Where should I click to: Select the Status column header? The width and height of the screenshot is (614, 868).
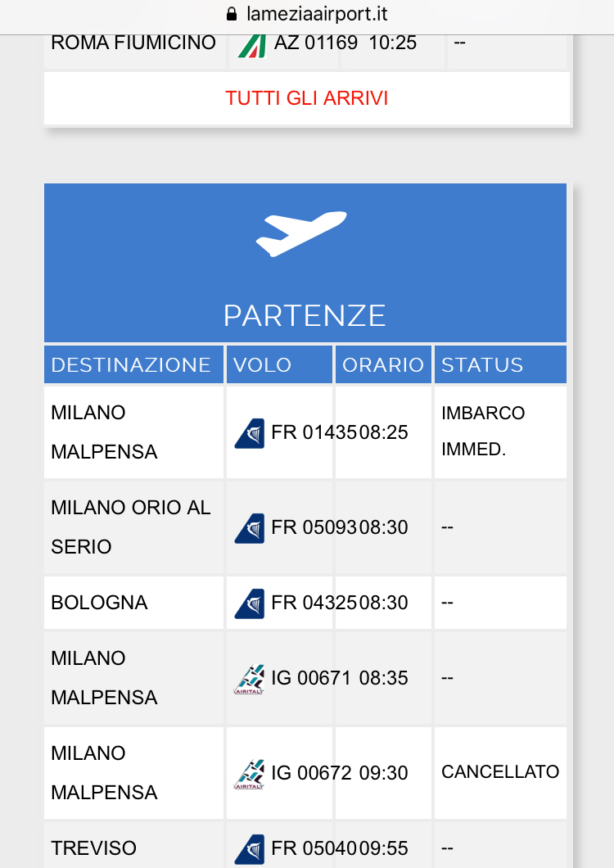click(x=482, y=365)
